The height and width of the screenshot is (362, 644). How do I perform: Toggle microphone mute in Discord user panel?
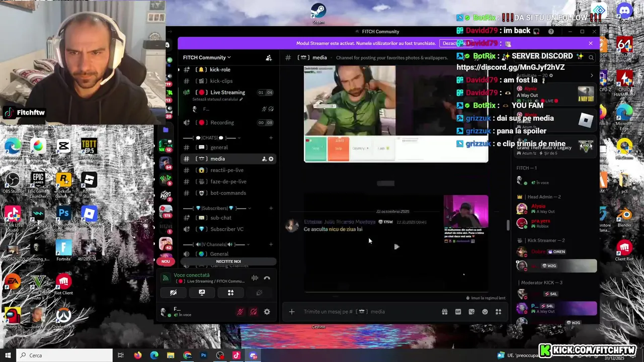click(x=240, y=312)
